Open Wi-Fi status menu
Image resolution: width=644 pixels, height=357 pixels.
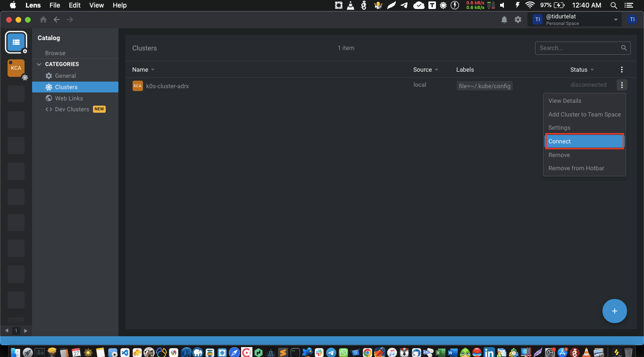[x=530, y=5]
